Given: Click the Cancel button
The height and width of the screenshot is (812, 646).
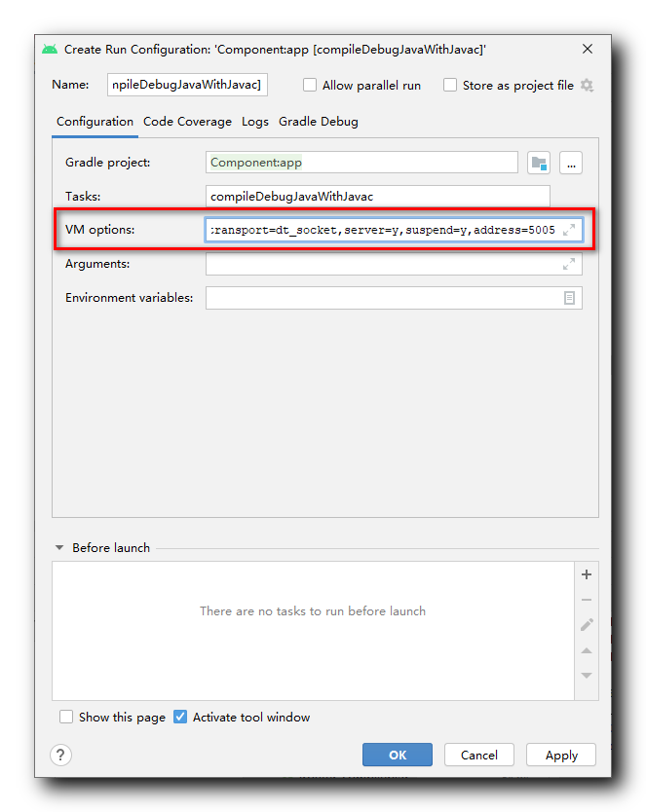Looking at the screenshot, I should (x=479, y=755).
